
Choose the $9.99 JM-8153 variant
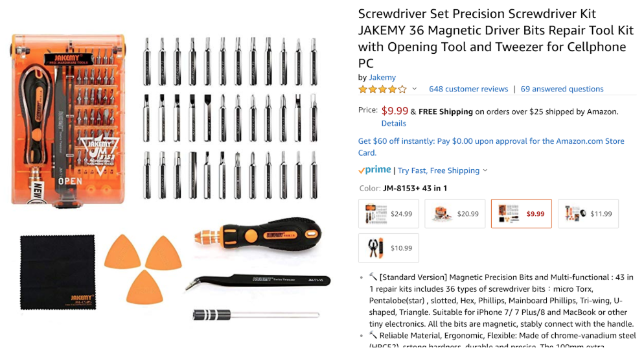pyautogui.click(x=522, y=214)
